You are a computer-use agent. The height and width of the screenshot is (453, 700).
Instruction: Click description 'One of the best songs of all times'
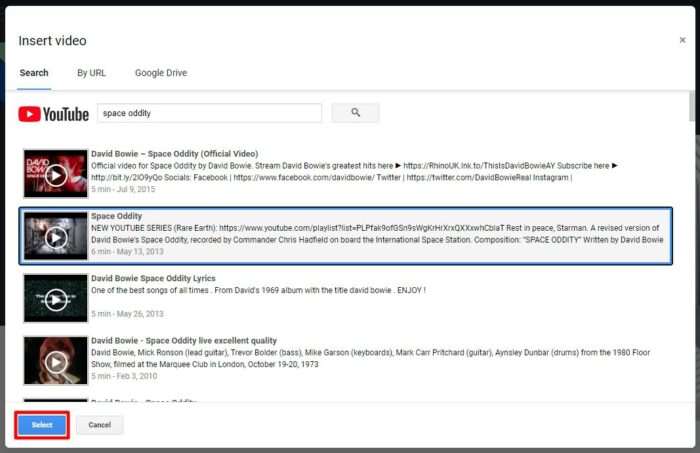258,290
